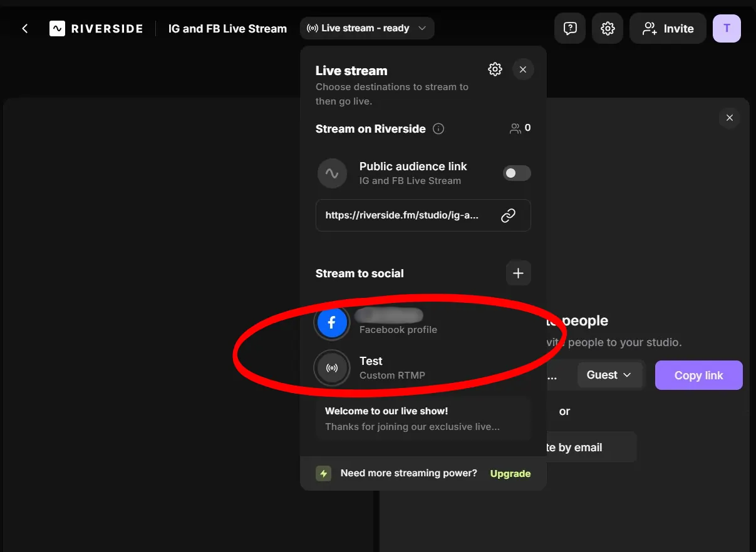Open the help chat icon
Screen dimensions: 756x552
pyautogui.click(x=570, y=28)
